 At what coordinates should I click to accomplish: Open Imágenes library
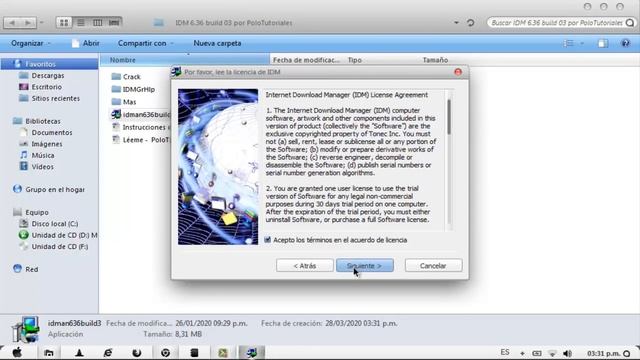(41, 144)
